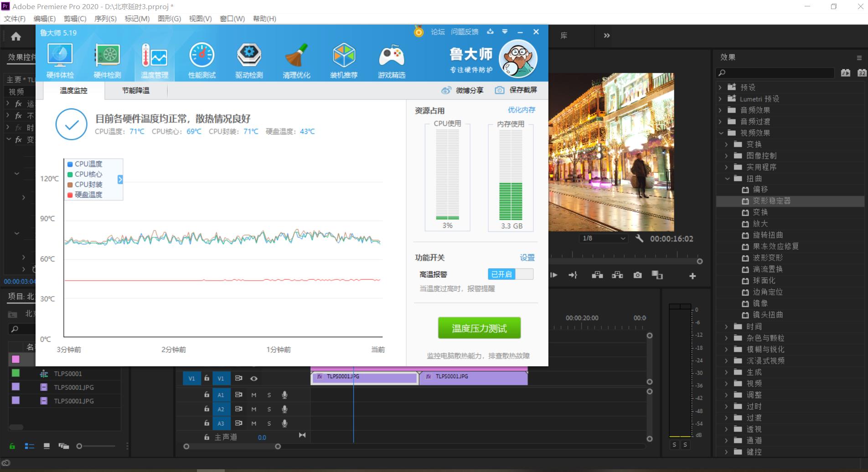This screenshot has width=868, height=472.
Task: Click export frame camera icon in monitor
Action: coord(637,275)
